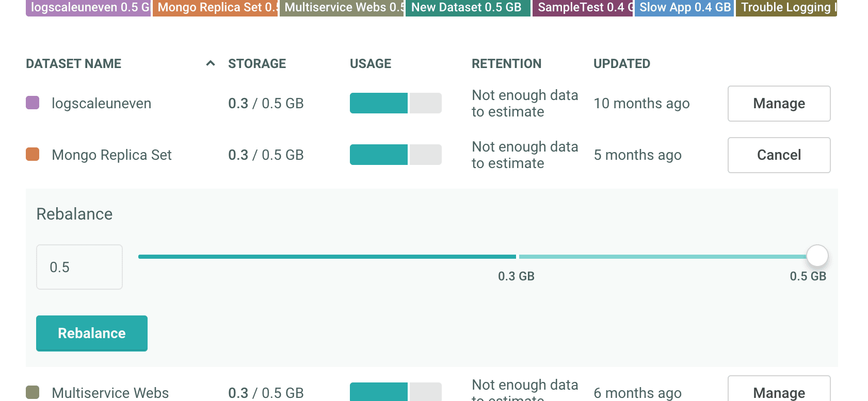This screenshot has height=401, width=868.
Task: Select the Trouble Logging bar segment
Action: pyautogui.click(x=786, y=8)
